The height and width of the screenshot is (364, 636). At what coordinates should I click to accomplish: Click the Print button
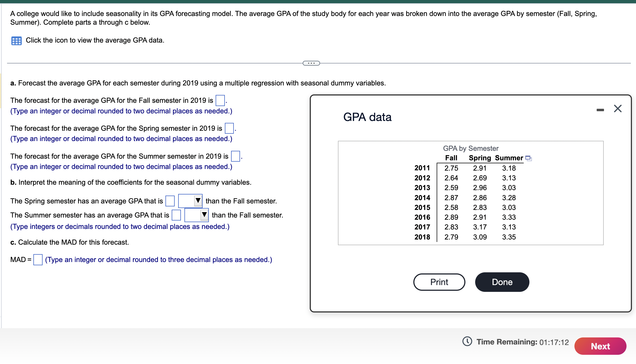point(439,282)
